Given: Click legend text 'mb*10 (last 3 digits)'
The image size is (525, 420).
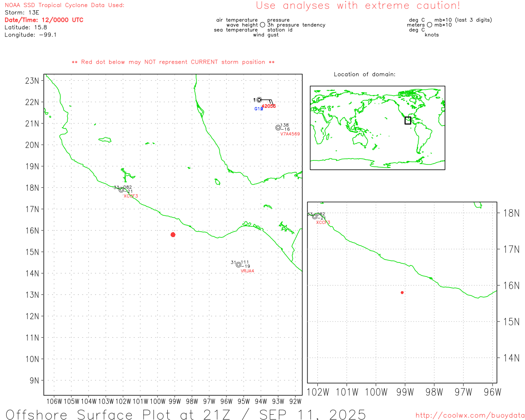Looking at the screenshot, I should click(x=463, y=20).
